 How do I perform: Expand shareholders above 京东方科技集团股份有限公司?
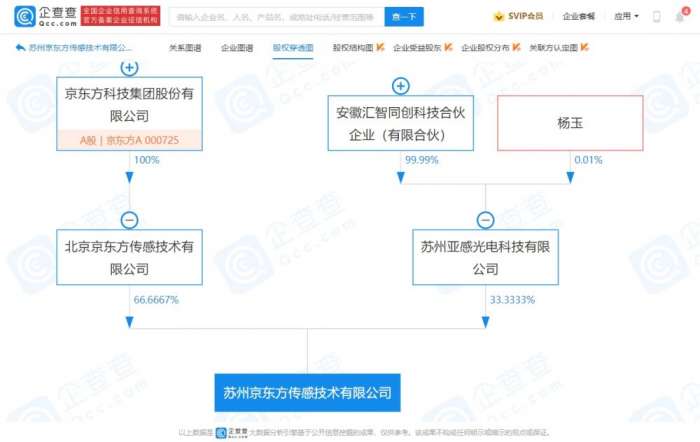click(x=129, y=68)
